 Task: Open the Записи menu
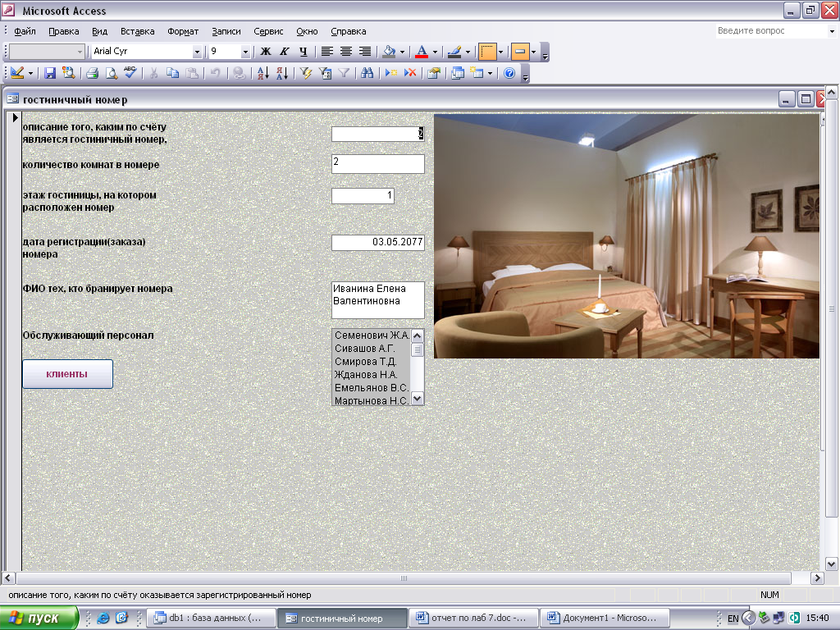click(226, 31)
